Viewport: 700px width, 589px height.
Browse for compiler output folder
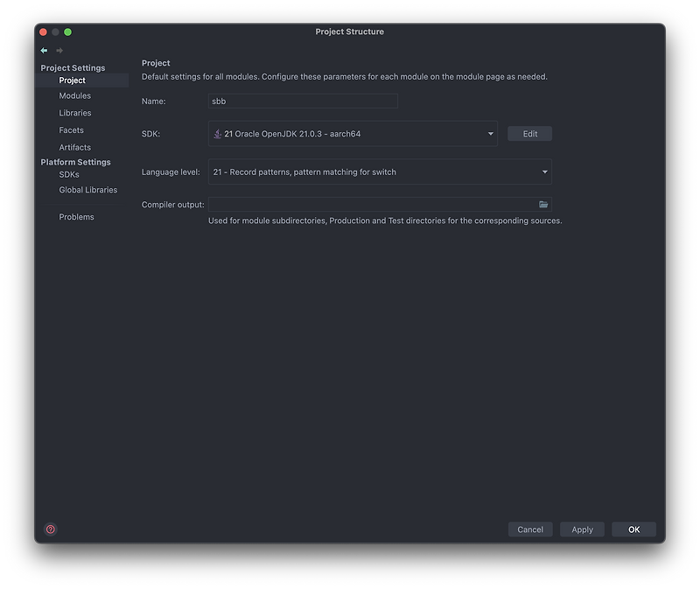coord(542,203)
